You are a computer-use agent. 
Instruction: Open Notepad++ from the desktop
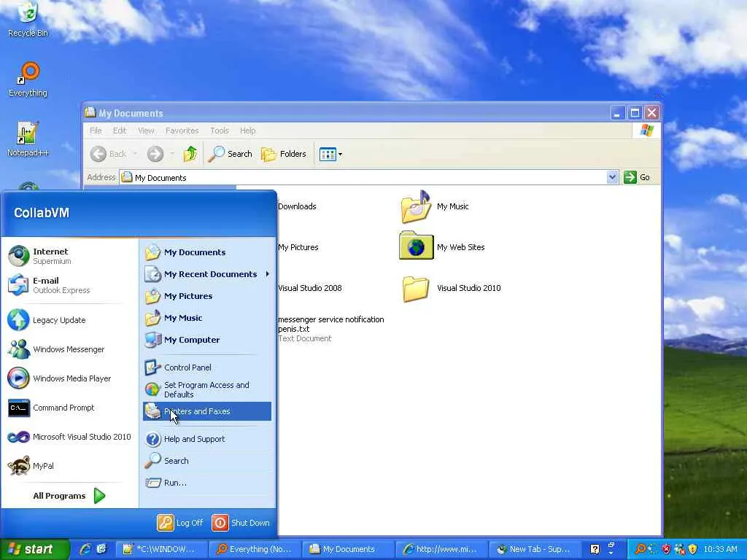pos(28,139)
